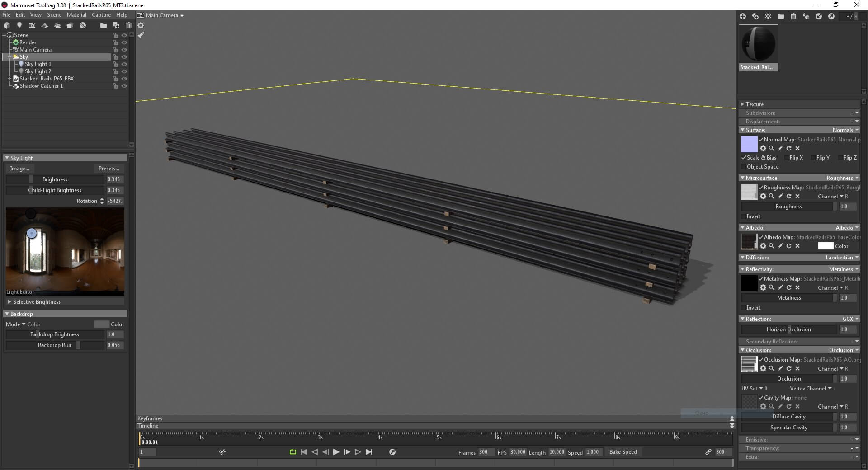Hide the Sky Light 1 object
The width and height of the screenshot is (868, 470).
124,64
